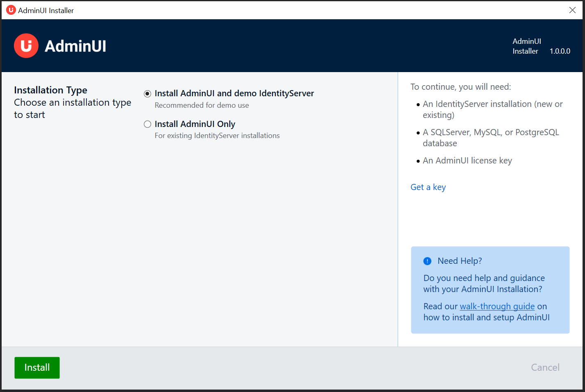Click the large red AdminUI logo in header
585x392 pixels.
[x=26, y=46]
